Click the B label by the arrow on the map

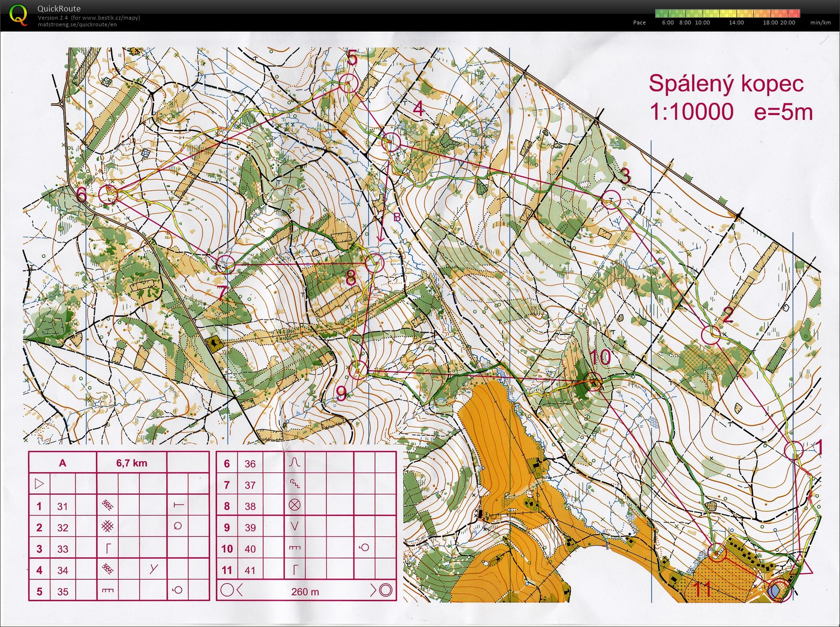click(x=397, y=217)
